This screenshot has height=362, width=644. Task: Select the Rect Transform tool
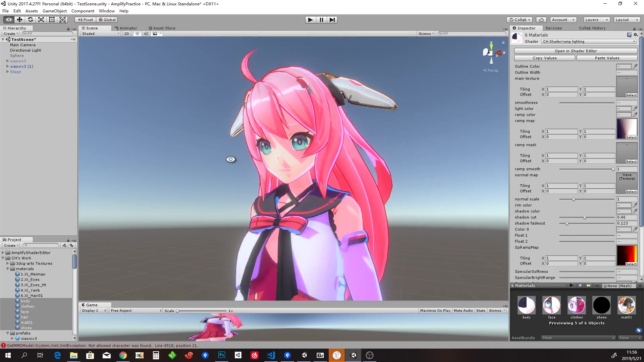point(52,19)
